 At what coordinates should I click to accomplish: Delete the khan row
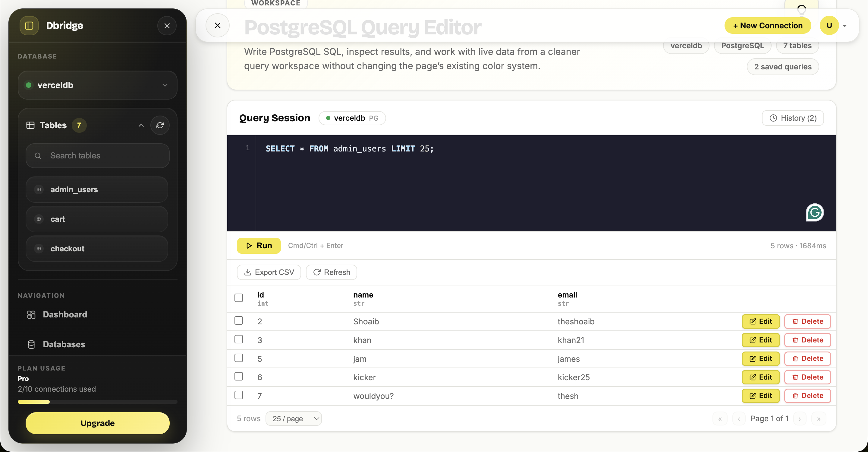807,340
